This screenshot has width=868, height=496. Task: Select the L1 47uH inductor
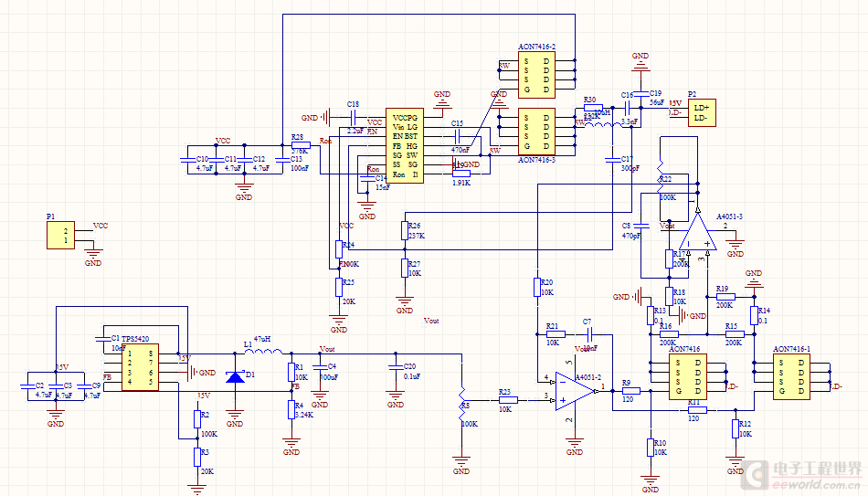263,351
